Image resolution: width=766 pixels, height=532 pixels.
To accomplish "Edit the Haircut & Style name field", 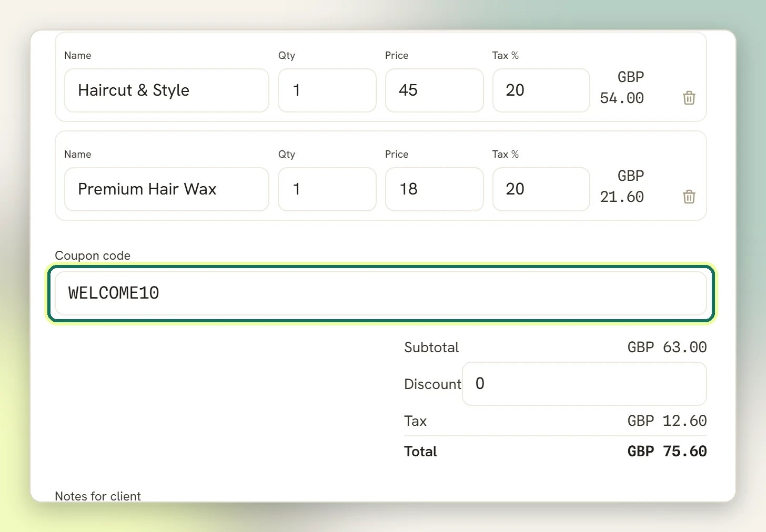I will click(167, 90).
